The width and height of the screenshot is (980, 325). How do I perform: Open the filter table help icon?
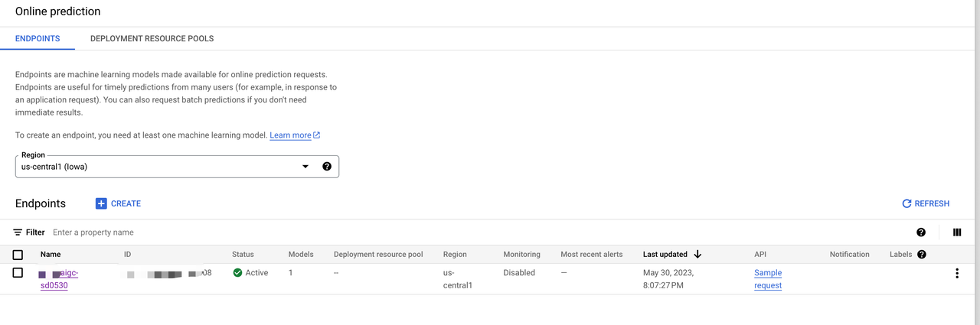[x=920, y=232]
